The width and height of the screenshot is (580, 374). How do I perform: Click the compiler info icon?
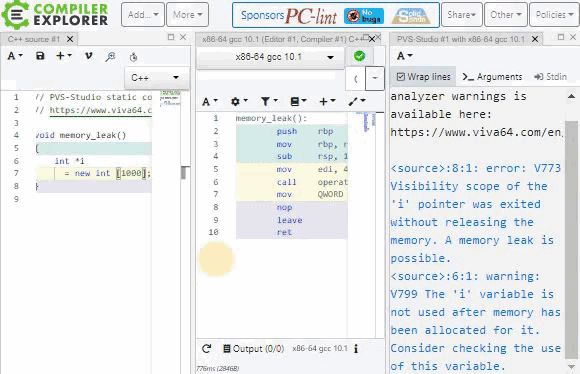pyautogui.click(x=356, y=348)
